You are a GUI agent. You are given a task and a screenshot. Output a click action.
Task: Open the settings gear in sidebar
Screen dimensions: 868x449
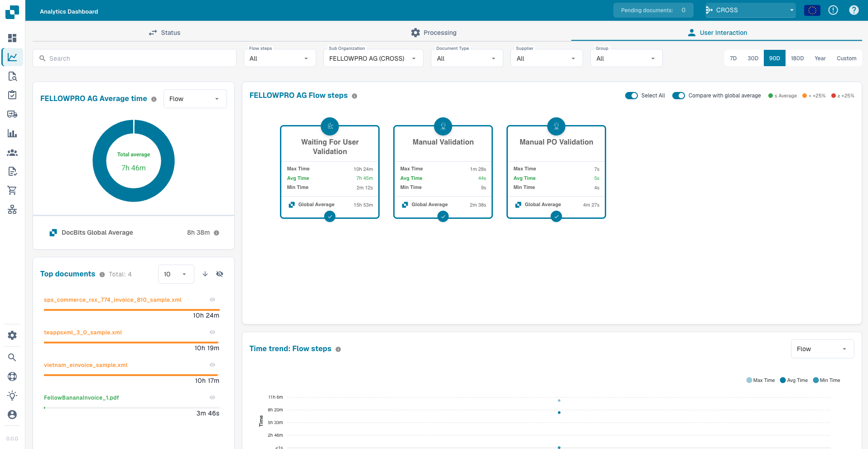[x=12, y=335]
